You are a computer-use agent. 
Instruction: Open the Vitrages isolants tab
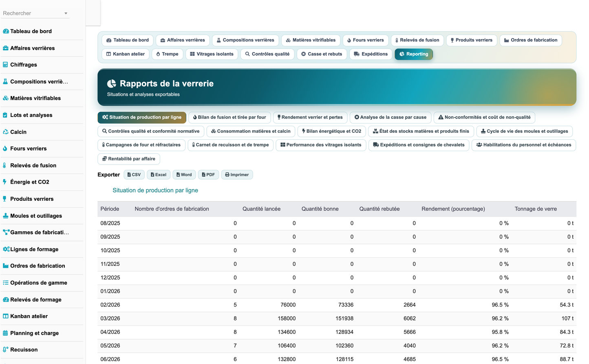click(212, 54)
